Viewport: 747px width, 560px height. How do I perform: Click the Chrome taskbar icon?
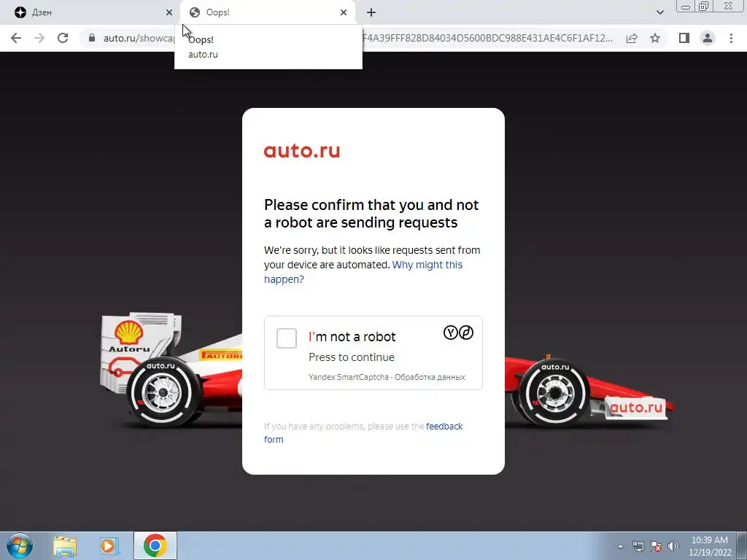pyautogui.click(x=155, y=545)
